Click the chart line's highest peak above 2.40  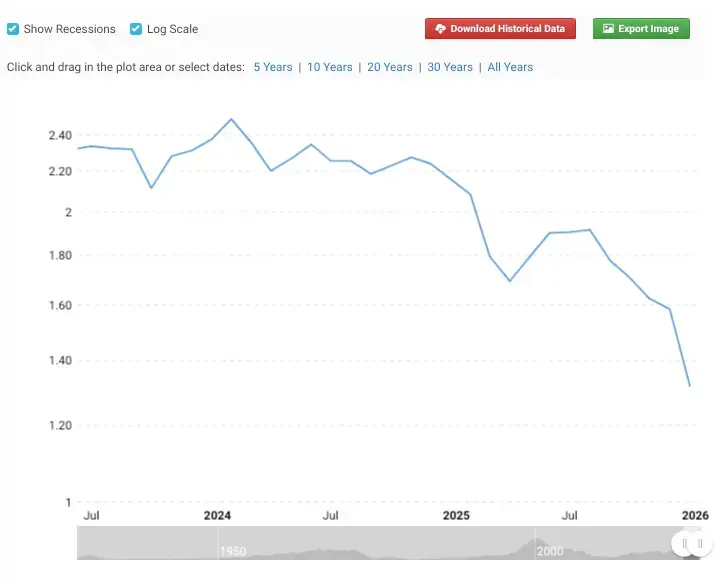click(231, 119)
